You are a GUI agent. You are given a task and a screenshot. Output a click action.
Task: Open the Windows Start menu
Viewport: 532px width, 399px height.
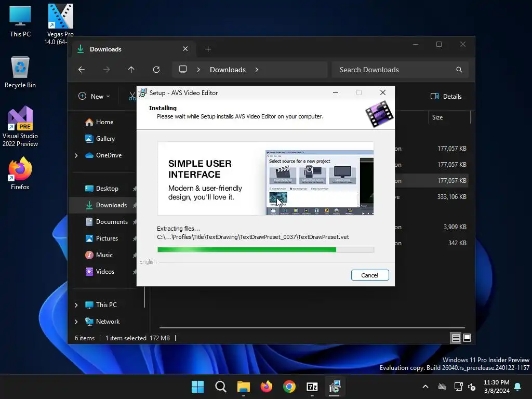click(197, 387)
